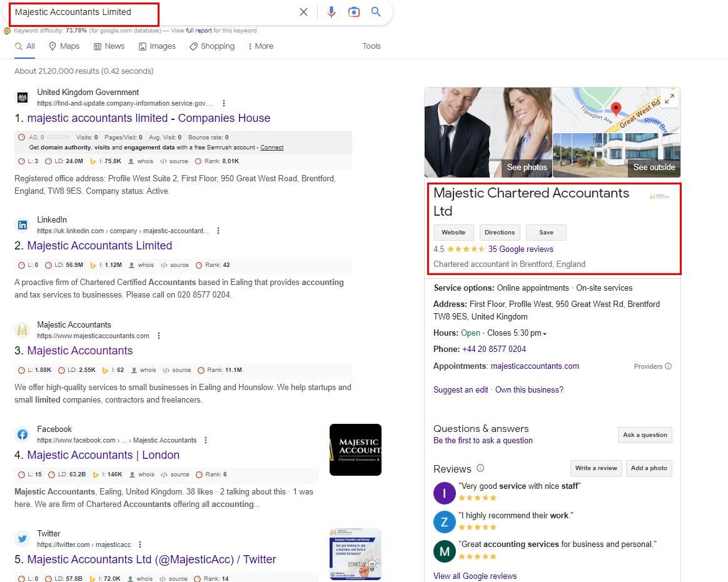Click the green M reviewer avatar
This screenshot has width=728, height=582.
tap(444, 551)
